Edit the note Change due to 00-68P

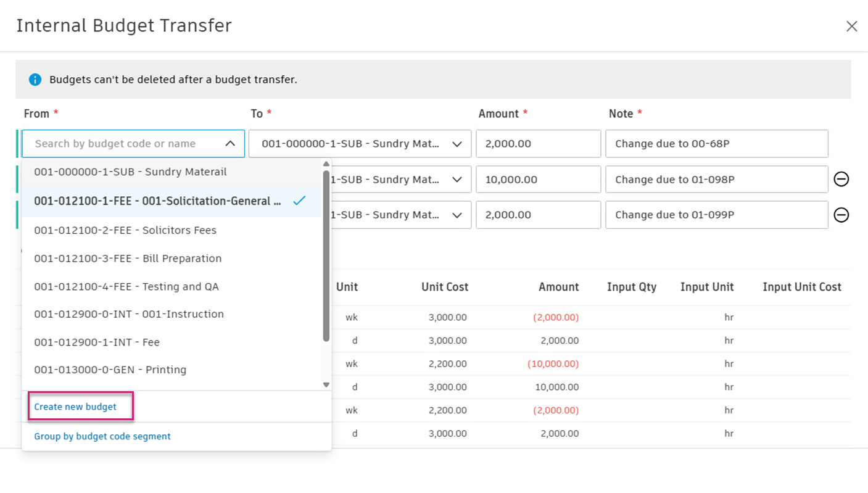pyautogui.click(x=717, y=144)
